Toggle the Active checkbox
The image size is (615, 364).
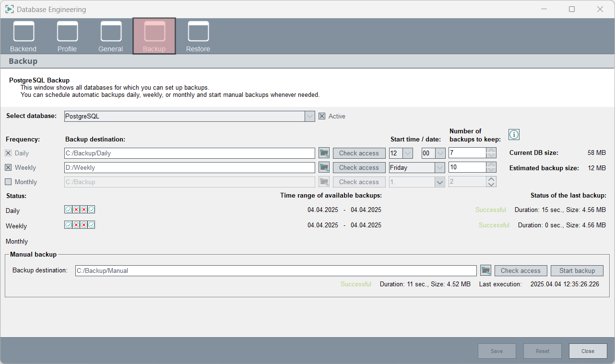(x=322, y=116)
